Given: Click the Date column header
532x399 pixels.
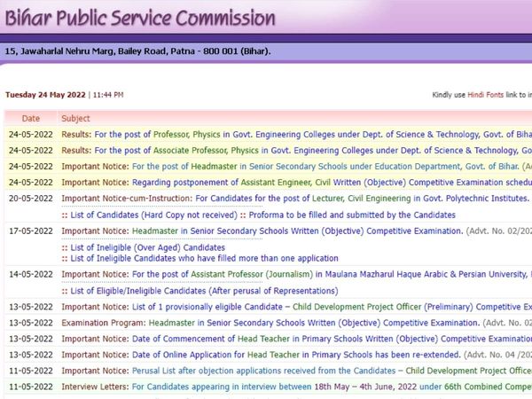Looking at the screenshot, I should (x=31, y=119).
